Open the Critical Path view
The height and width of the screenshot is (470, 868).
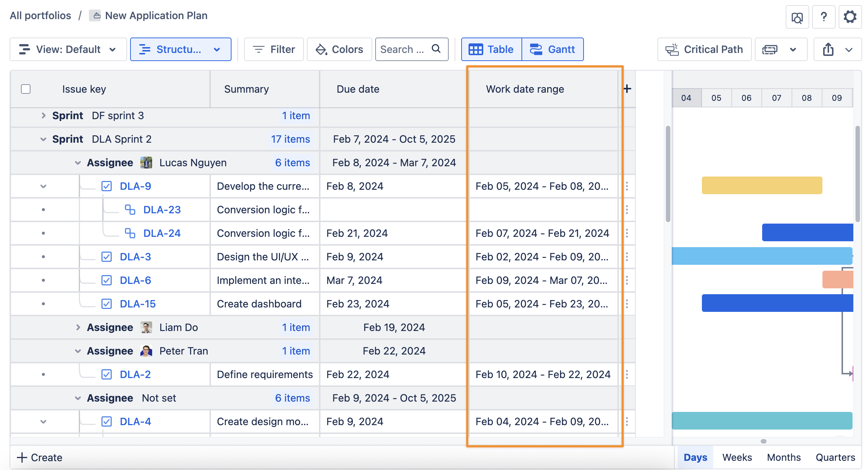tap(704, 49)
